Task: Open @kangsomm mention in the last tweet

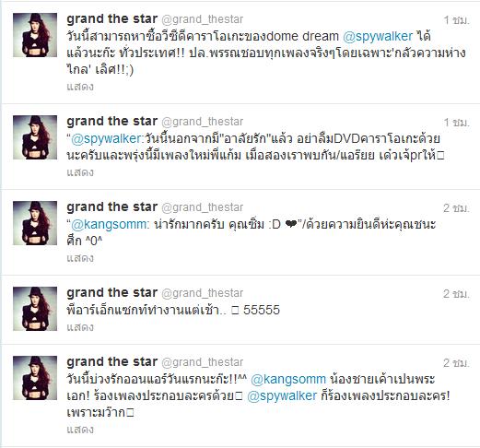Action: [288, 380]
